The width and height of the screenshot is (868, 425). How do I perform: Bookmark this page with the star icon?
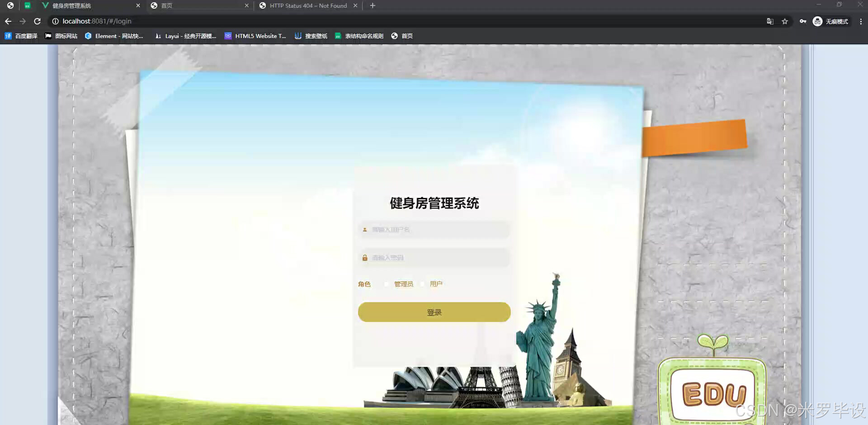[785, 21]
